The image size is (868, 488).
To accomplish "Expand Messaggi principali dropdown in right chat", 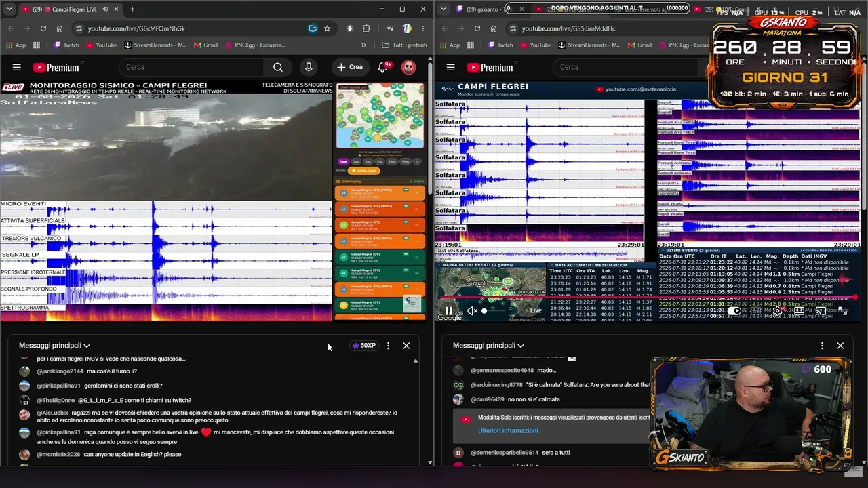I will click(488, 346).
